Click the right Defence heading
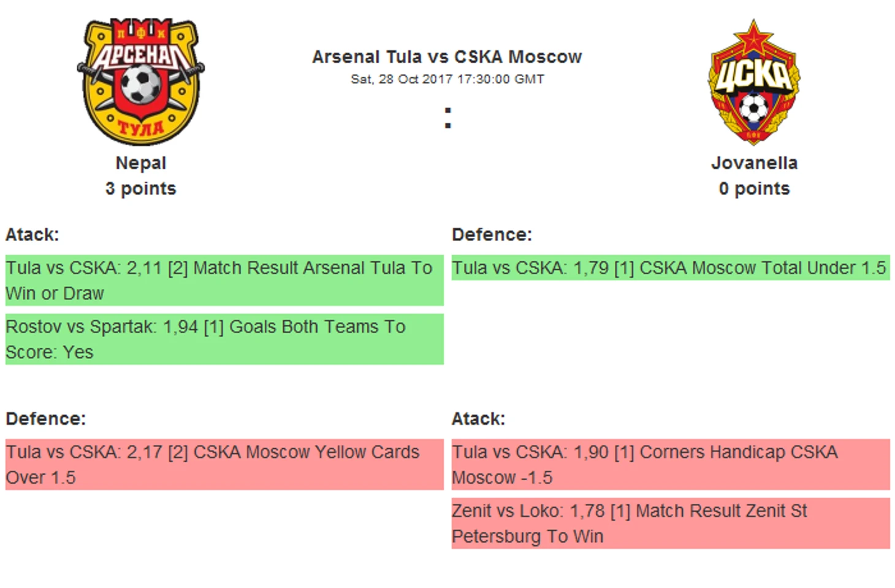895x588 pixels. [492, 235]
